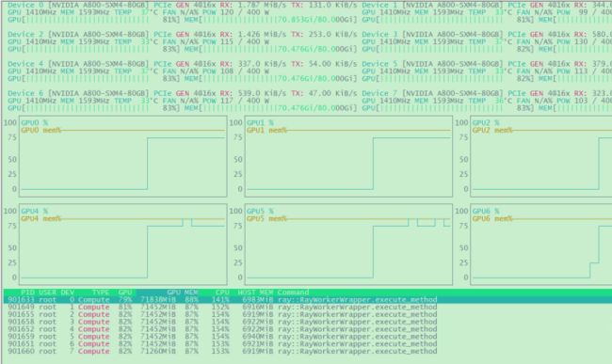Click the Device 5 header label
The height and width of the screenshot is (364, 612).
click(379, 64)
